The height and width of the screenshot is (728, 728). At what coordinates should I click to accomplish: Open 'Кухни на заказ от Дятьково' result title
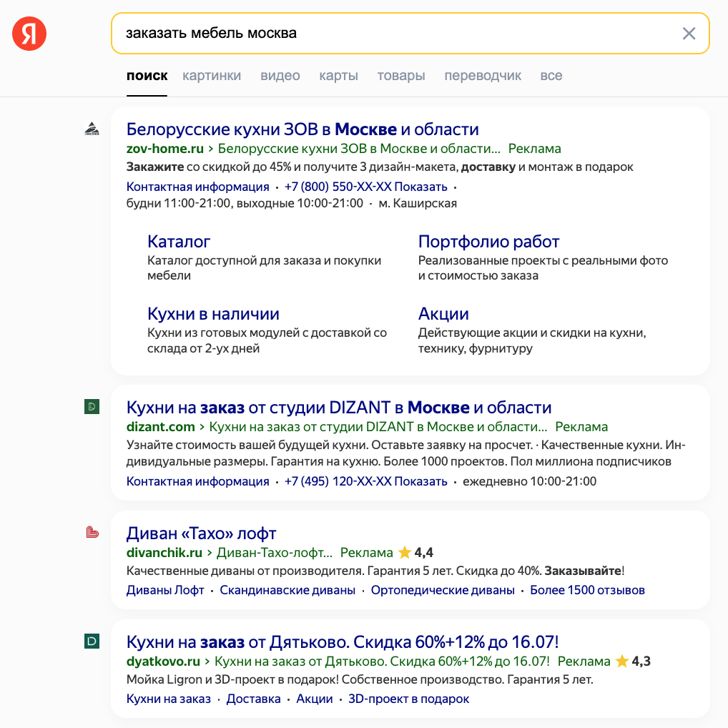click(343, 642)
